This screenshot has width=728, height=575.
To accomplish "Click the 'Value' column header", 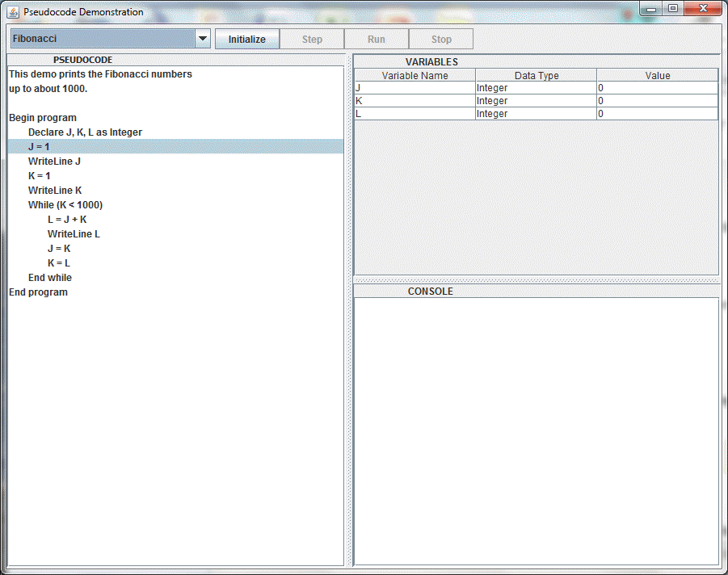I will tap(657, 75).
